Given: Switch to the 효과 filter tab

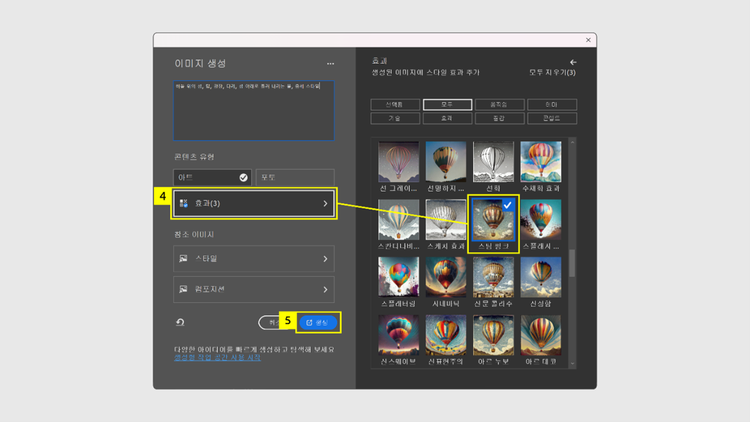Looking at the screenshot, I should pos(447,118).
